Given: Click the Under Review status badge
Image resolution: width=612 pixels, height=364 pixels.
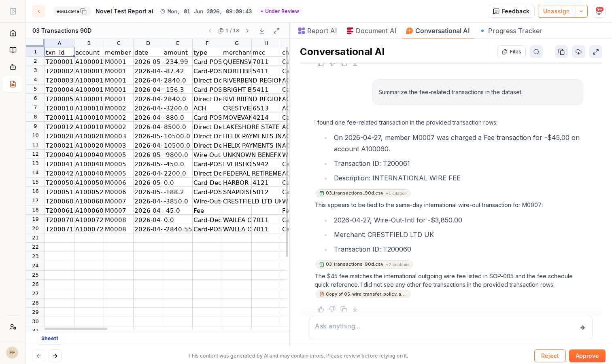Looking at the screenshot, I should tap(280, 11).
